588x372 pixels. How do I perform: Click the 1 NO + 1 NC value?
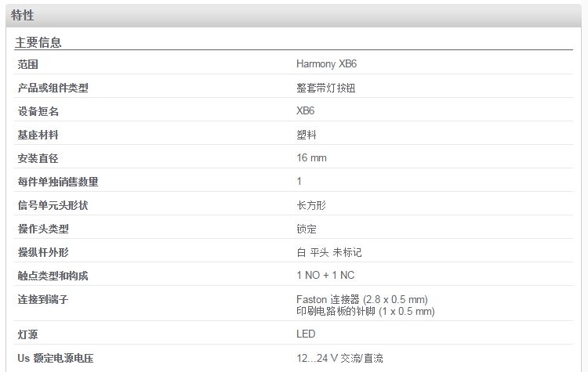[x=325, y=276]
